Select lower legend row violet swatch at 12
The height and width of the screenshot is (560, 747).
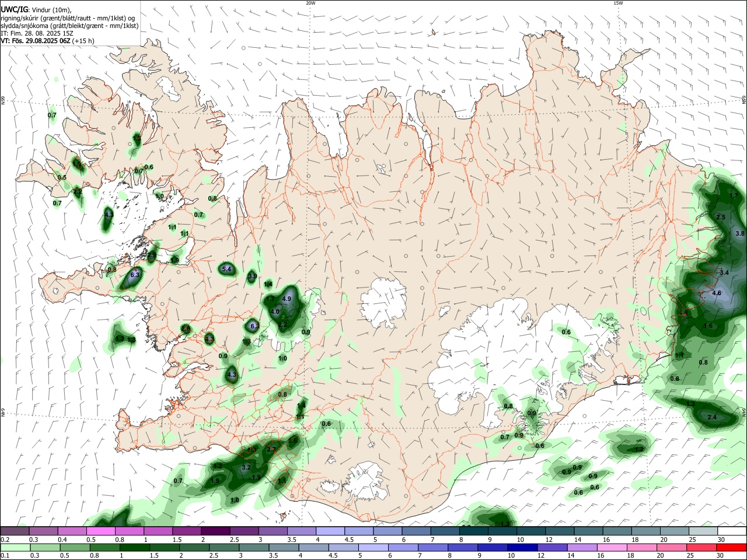click(x=553, y=548)
